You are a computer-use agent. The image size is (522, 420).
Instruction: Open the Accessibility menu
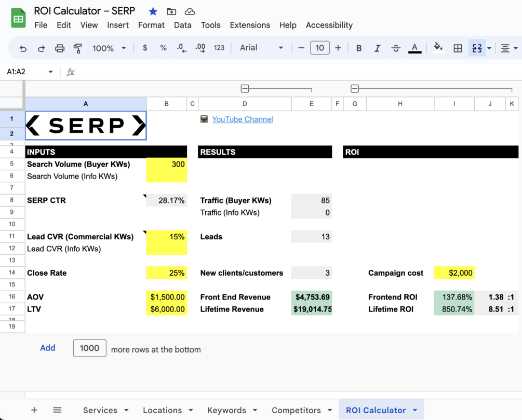click(x=329, y=25)
